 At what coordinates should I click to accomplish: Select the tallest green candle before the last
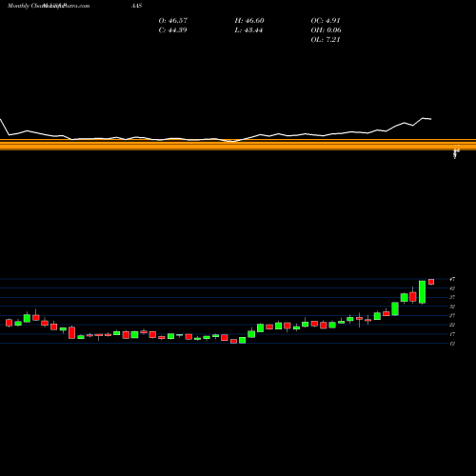click(423, 292)
